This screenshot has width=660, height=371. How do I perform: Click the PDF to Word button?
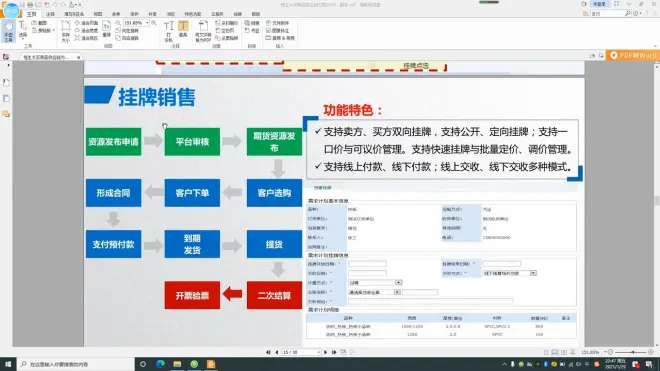633,55
